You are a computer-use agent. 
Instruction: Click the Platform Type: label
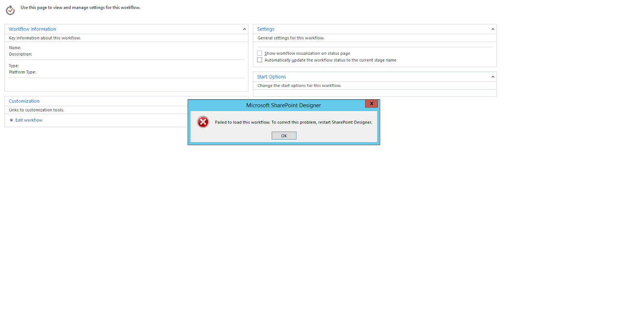click(23, 72)
